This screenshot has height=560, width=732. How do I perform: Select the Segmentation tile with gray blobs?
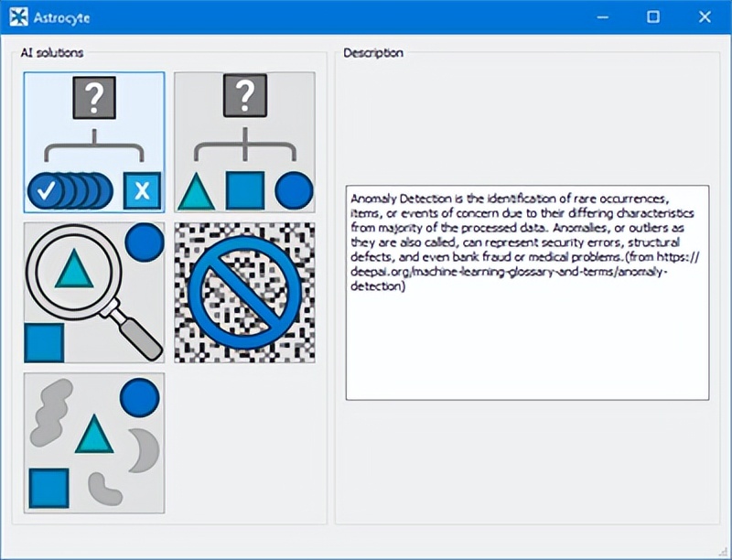tap(94, 443)
